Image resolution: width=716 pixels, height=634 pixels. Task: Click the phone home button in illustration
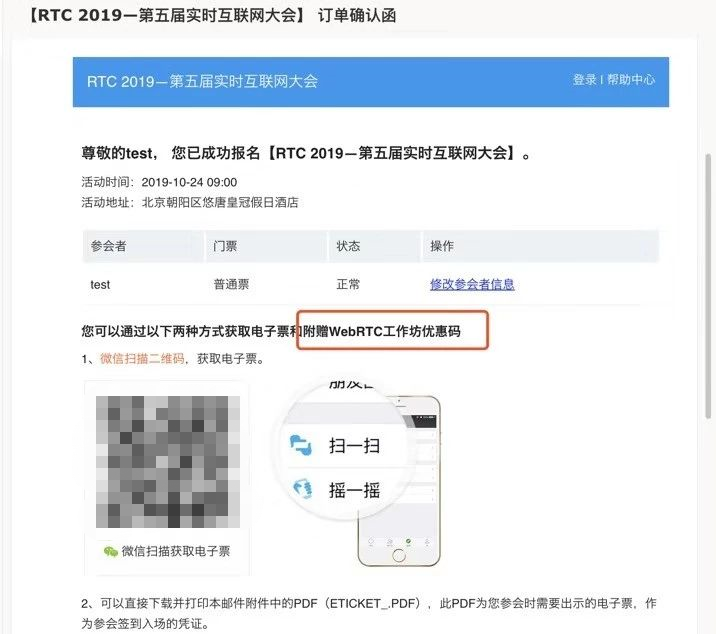[399, 555]
